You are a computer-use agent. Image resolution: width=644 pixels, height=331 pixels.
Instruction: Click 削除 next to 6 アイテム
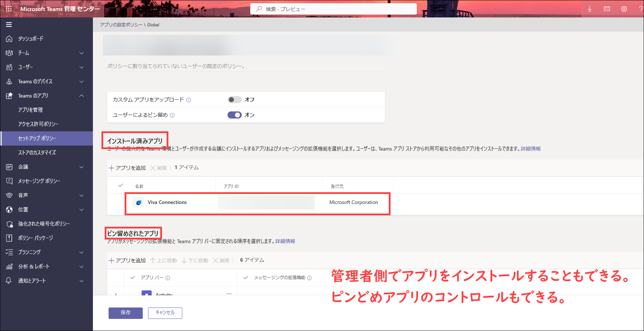click(x=221, y=260)
